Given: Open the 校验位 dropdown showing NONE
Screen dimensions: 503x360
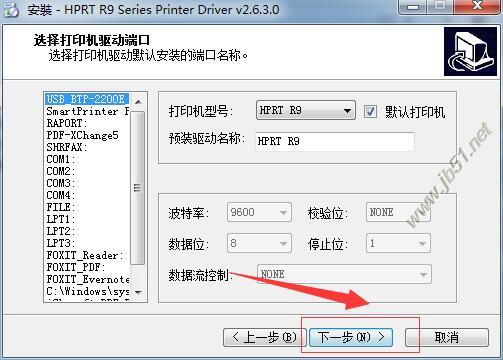Looking at the screenshot, I should click(398, 212).
